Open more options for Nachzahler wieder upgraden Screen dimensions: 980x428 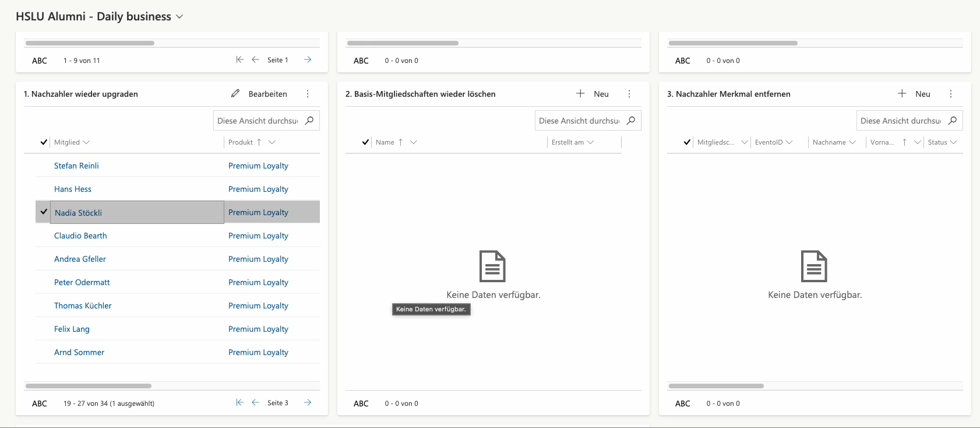[x=308, y=94]
